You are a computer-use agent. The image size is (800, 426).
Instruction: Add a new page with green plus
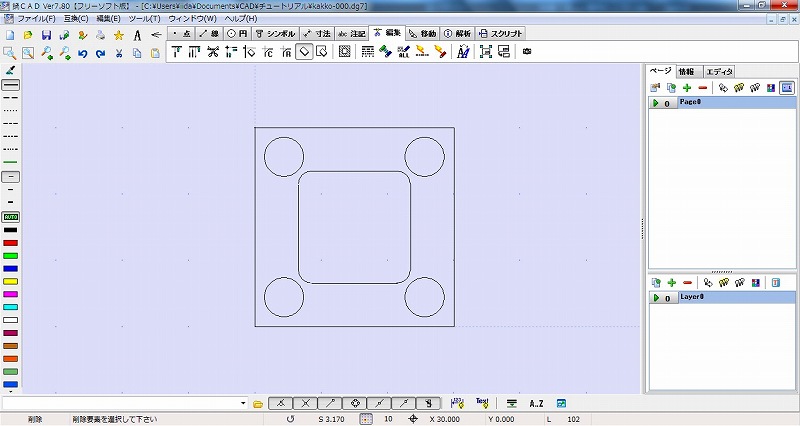click(687, 88)
